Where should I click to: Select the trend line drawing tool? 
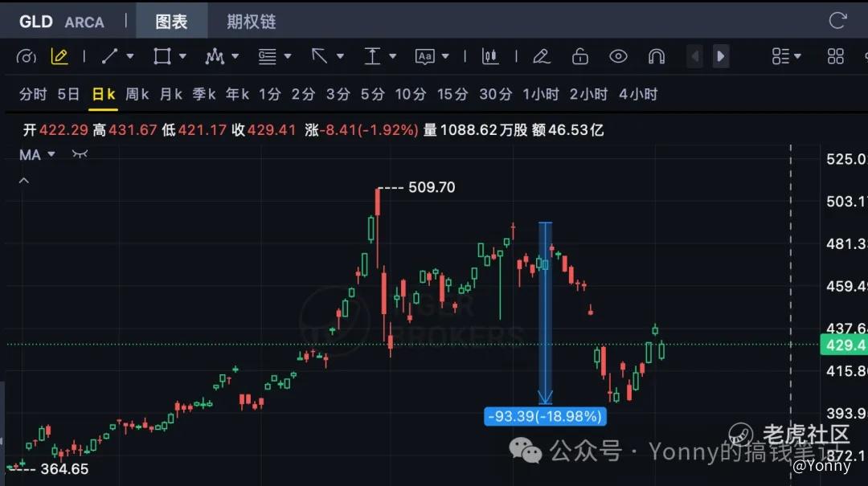(x=109, y=56)
